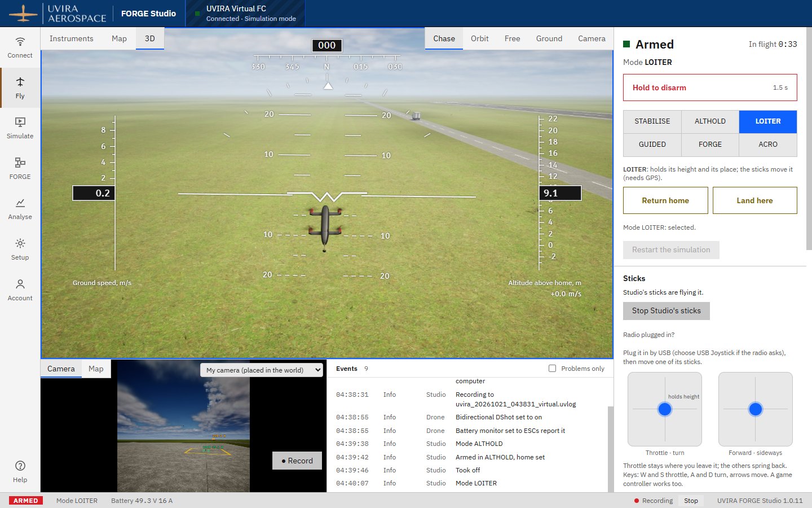Switch to the Map tab beside Instruments
This screenshot has height=508, width=812.
119,38
